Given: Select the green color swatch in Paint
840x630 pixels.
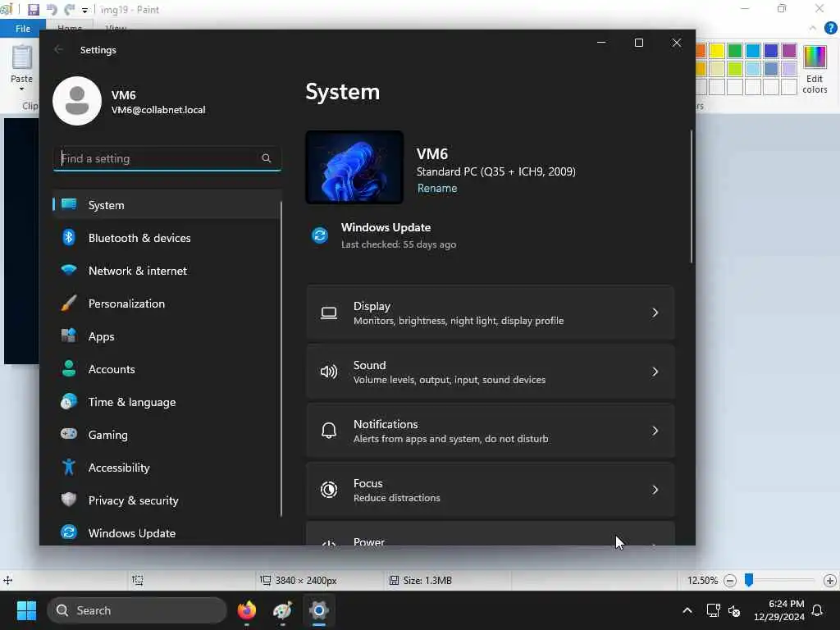Looking at the screenshot, I should (x=735, y=50).
